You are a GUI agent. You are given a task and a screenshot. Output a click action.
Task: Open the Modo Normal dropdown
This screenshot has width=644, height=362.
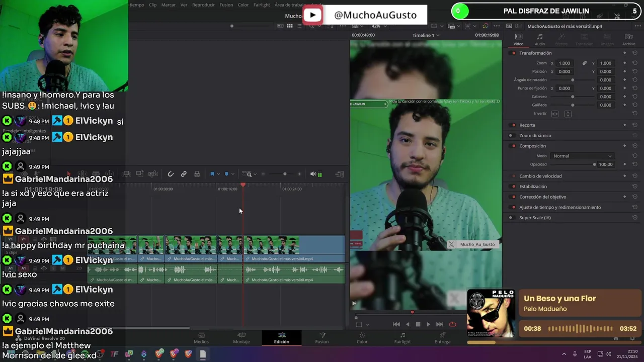(582, 156)
